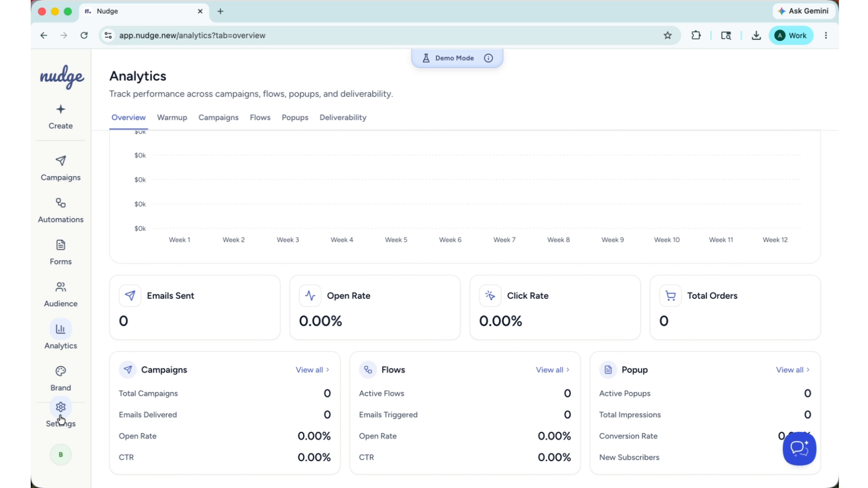Click the Emails Triggered row label
This screenshot has height=488, width=868.
point(388,415)
